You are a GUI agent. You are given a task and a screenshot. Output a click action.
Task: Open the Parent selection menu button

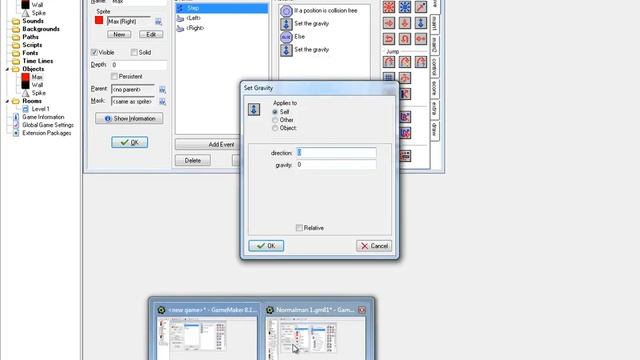pyautogui.click(x=162, y=89)
